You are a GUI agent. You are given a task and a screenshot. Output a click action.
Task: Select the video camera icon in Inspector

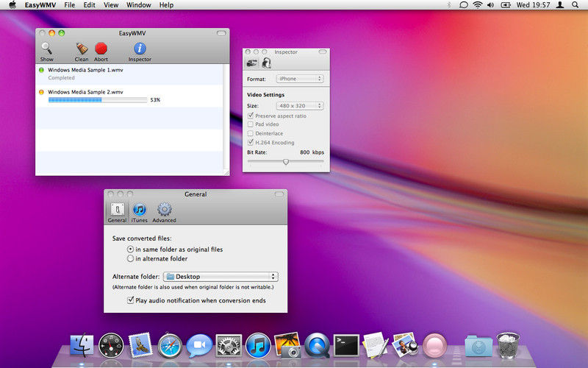tap(252, 63)
